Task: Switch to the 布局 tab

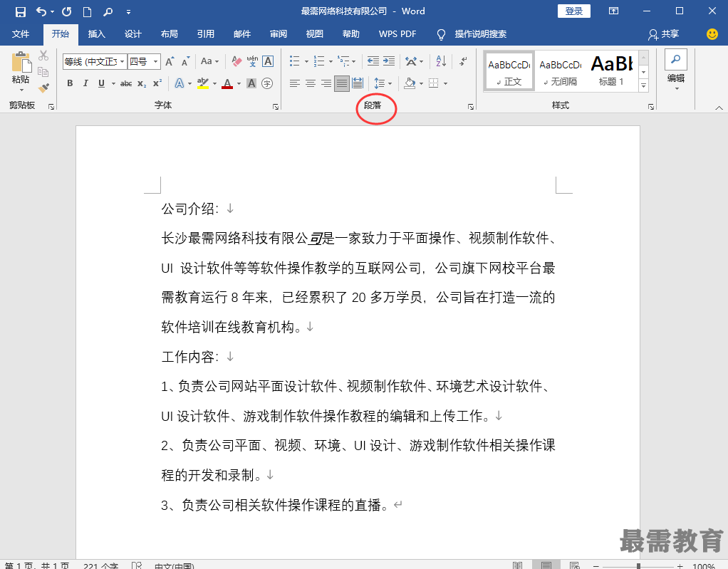Action: coord(169,34)
